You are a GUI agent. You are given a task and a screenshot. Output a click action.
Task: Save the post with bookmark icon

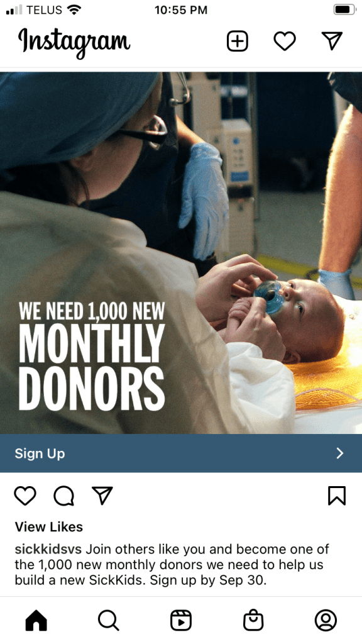(337, 496)
